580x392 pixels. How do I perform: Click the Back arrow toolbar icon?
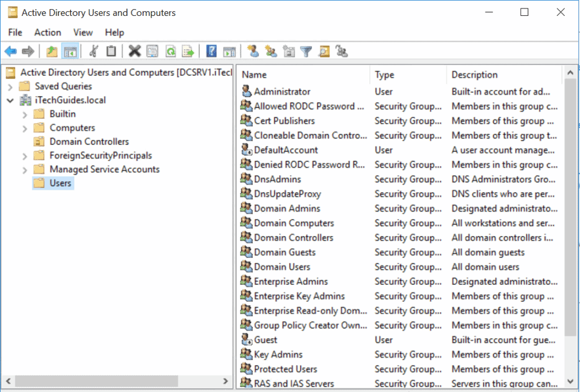(x=11, y=52)
